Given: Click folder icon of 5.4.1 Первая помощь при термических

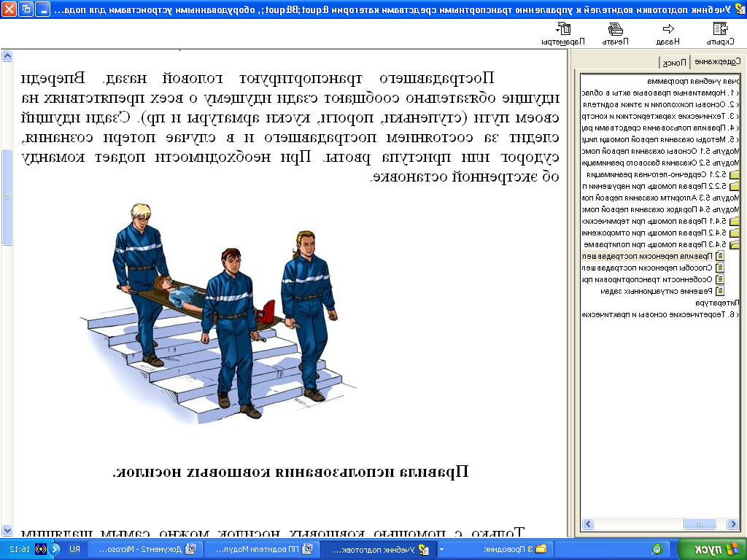Looking at the screenshot, I should click(734, 222).
